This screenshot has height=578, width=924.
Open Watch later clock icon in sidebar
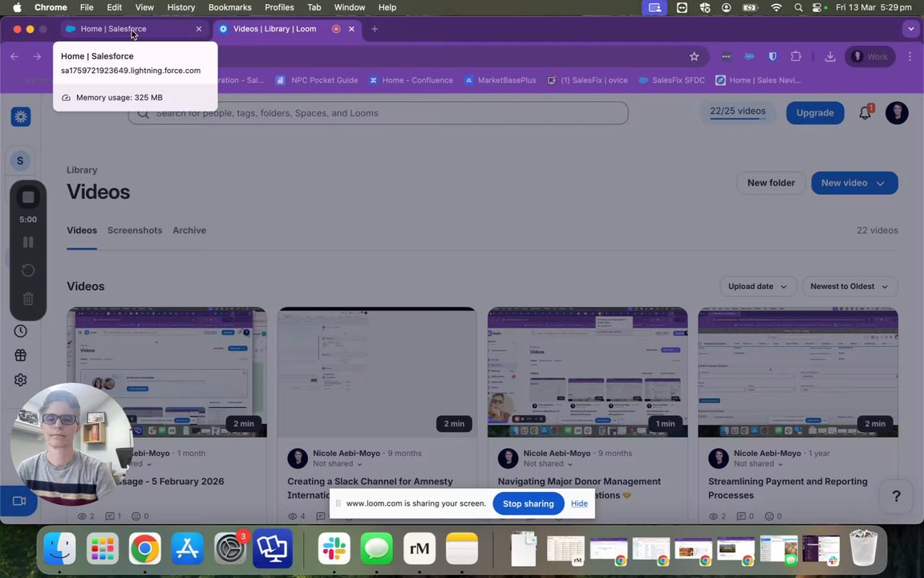tap(21, 331)
